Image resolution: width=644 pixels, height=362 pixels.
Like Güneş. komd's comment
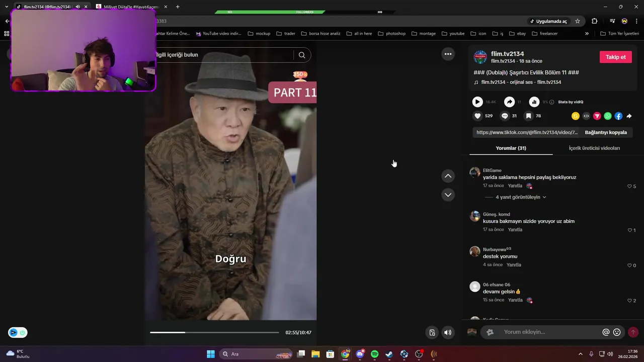[x=629, y=230]
